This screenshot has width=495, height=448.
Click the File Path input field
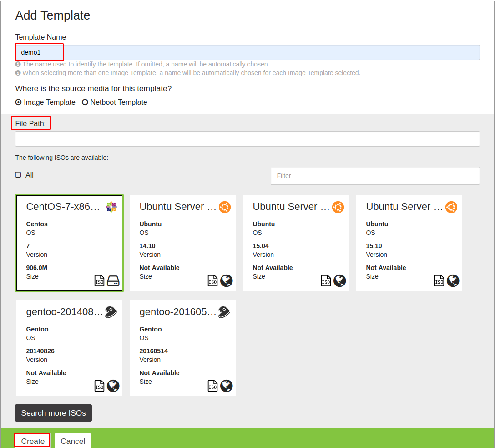pos(247,139)
